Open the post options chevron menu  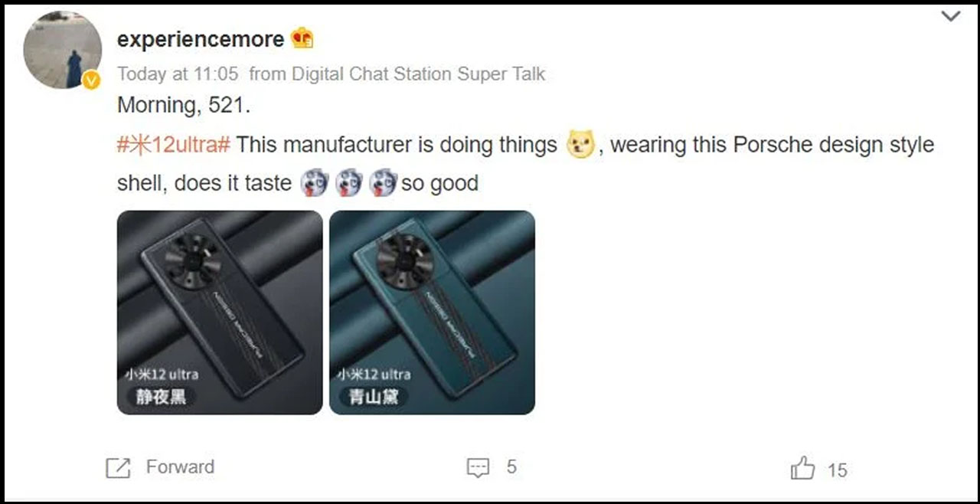click(x=950, y=17)
